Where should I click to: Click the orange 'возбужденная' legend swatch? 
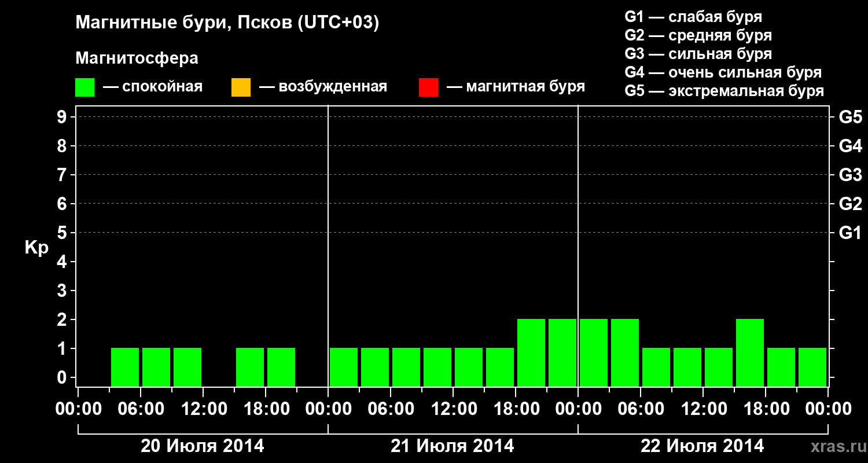241,87
